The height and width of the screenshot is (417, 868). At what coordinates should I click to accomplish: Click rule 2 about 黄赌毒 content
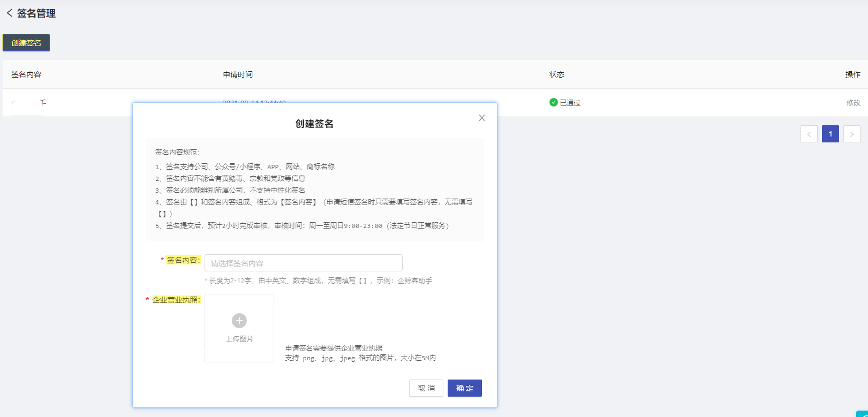point(230,178)
